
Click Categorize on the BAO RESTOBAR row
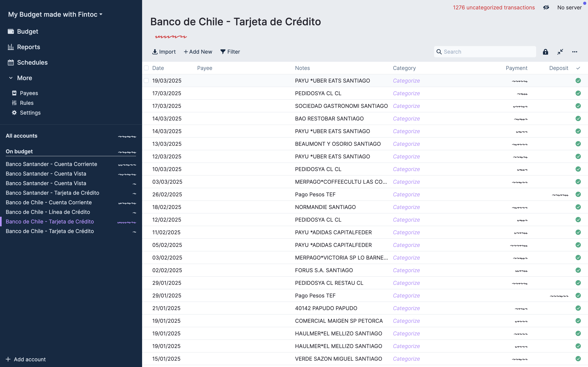tap(406, 118)
